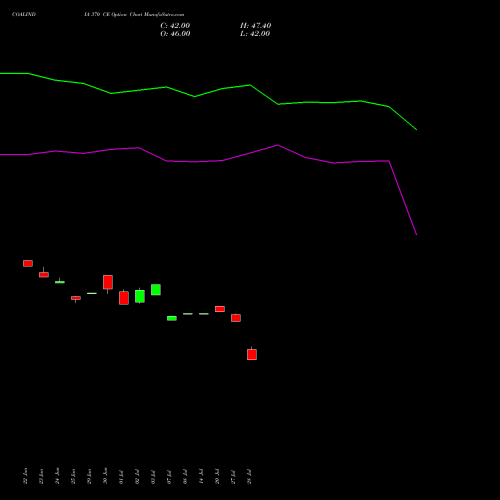Viewport: 500px width, 500px height.
Task: Click the red candle for 01 Jul
Action: pyautogui.click(x=124, y=298)
